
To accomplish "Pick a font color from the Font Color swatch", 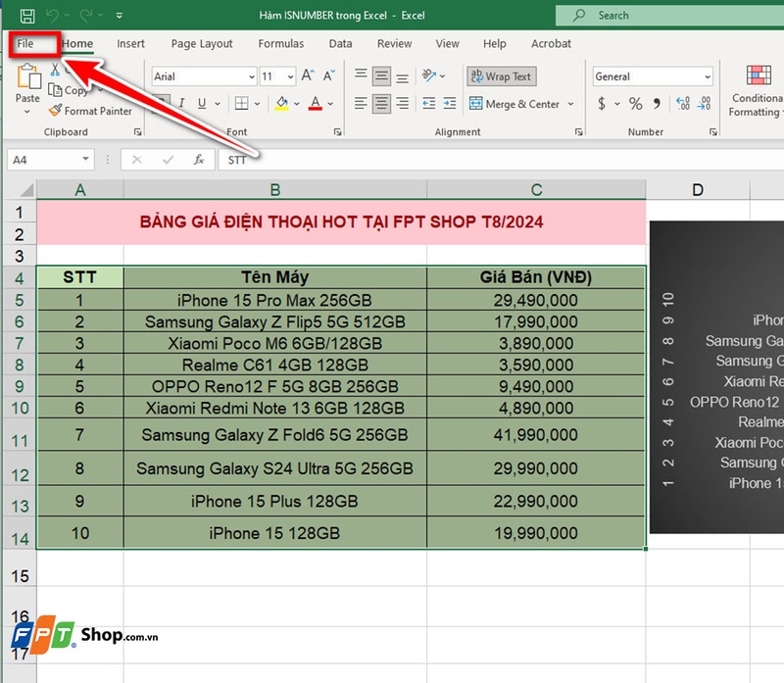I will [x=314, y=103].
